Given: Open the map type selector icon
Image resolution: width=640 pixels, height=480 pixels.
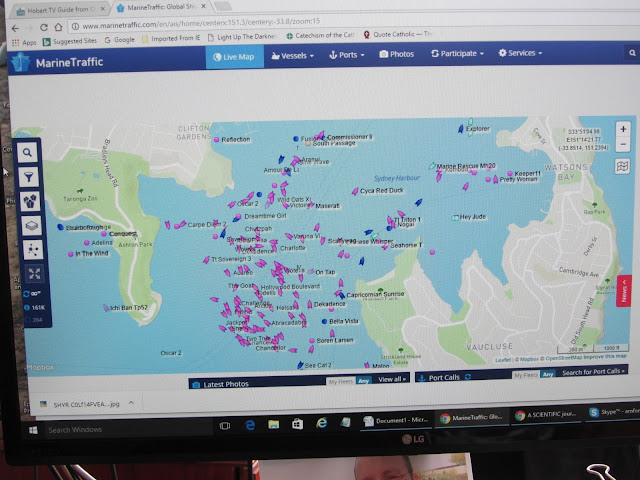Looking at the screenshot, I should pos(622,166).
